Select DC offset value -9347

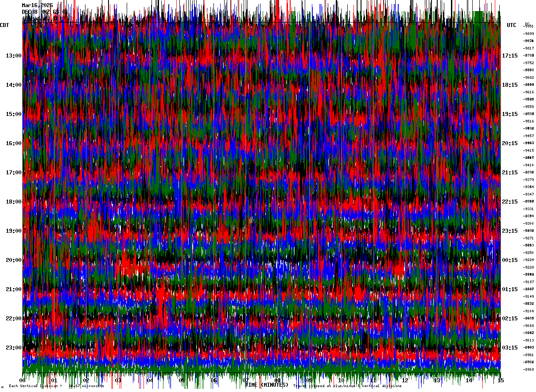point(529,194)
